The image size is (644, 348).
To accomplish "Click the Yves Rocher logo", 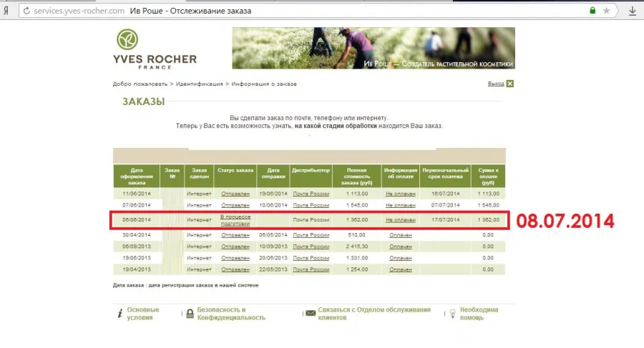I will tap(155, 49).
